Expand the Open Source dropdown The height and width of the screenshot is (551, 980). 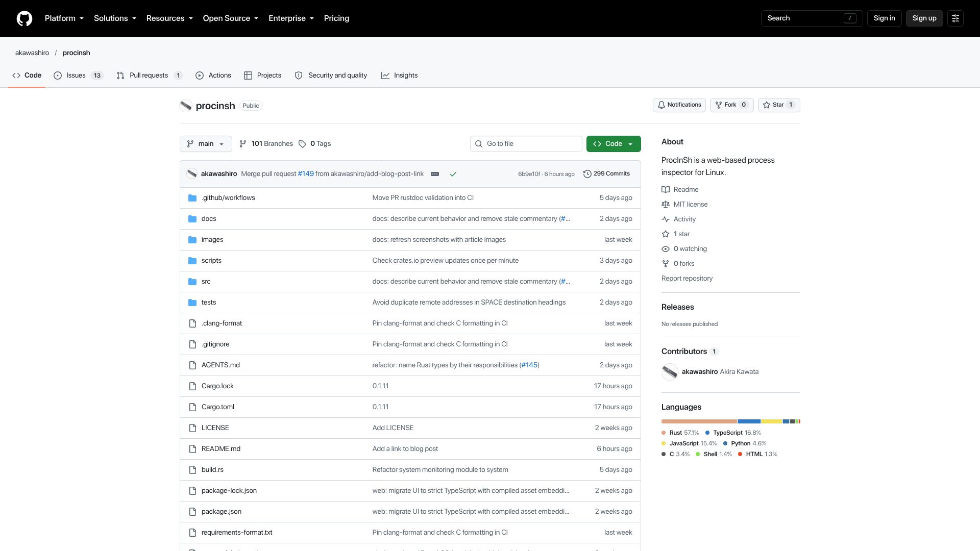[231, 18]
